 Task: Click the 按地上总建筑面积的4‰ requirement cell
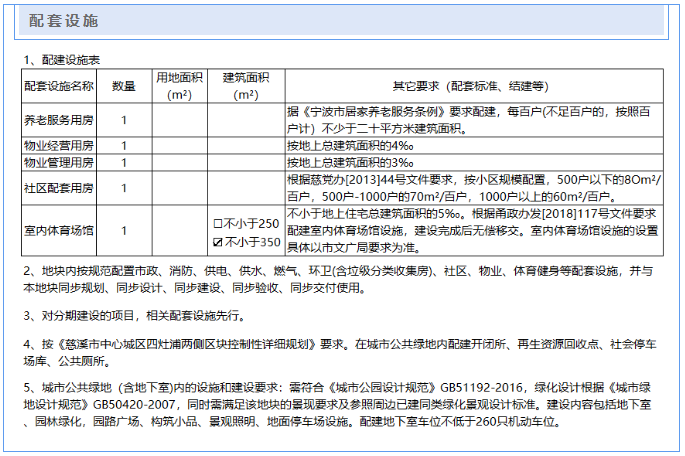pos(351,146)
